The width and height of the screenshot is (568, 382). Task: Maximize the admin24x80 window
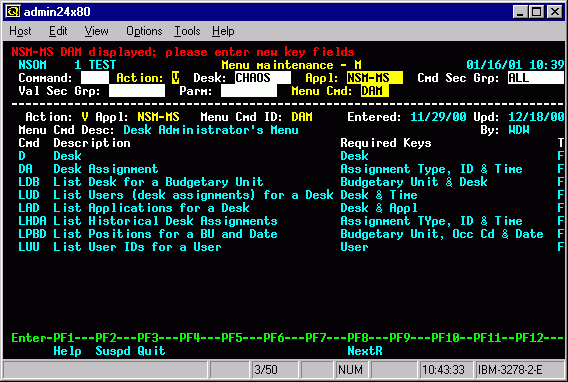click(536, 12)
